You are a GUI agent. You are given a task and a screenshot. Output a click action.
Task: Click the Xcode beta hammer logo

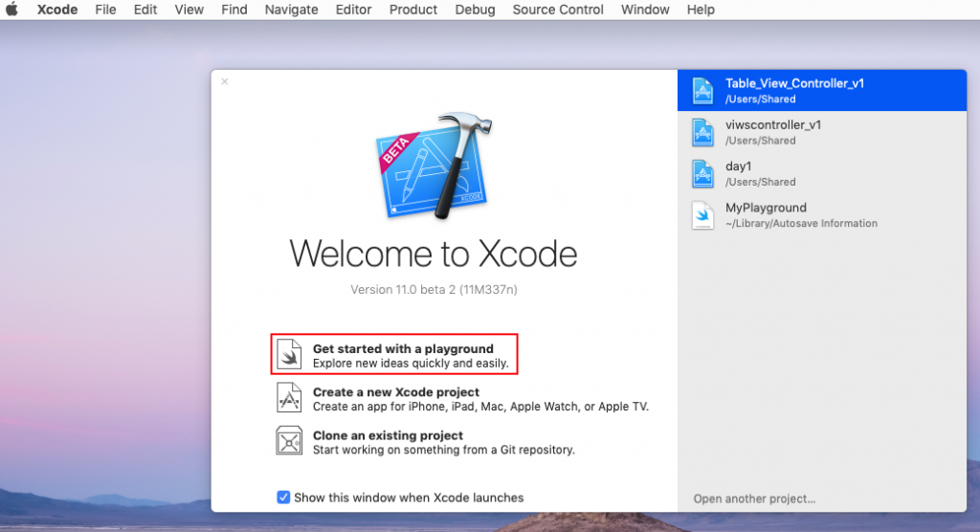pos(434,166)
